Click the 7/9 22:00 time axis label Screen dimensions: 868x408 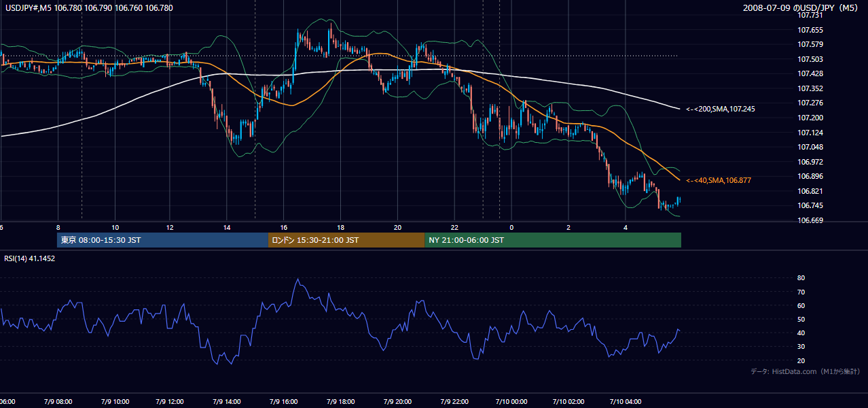tap(455, 402)
